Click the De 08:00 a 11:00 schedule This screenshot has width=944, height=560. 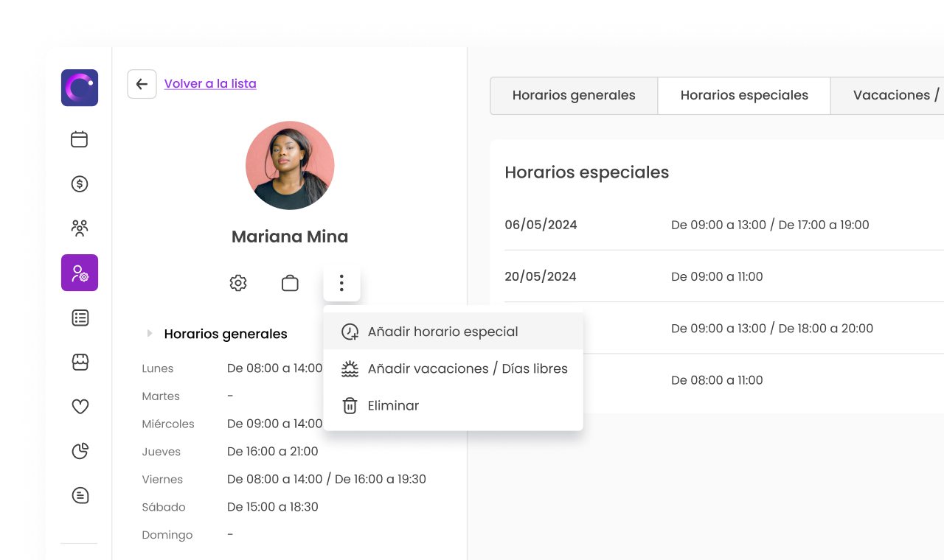[717, 380]
